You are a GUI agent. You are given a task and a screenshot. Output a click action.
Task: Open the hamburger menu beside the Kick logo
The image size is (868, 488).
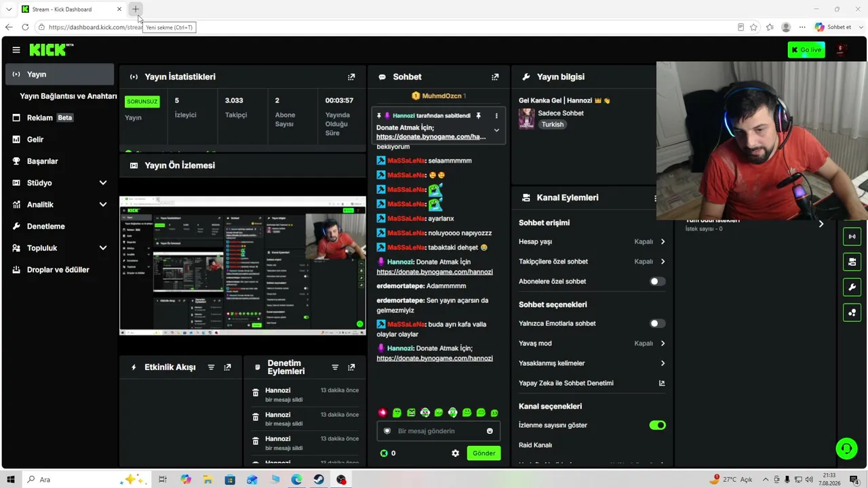(x=16, y=49)
